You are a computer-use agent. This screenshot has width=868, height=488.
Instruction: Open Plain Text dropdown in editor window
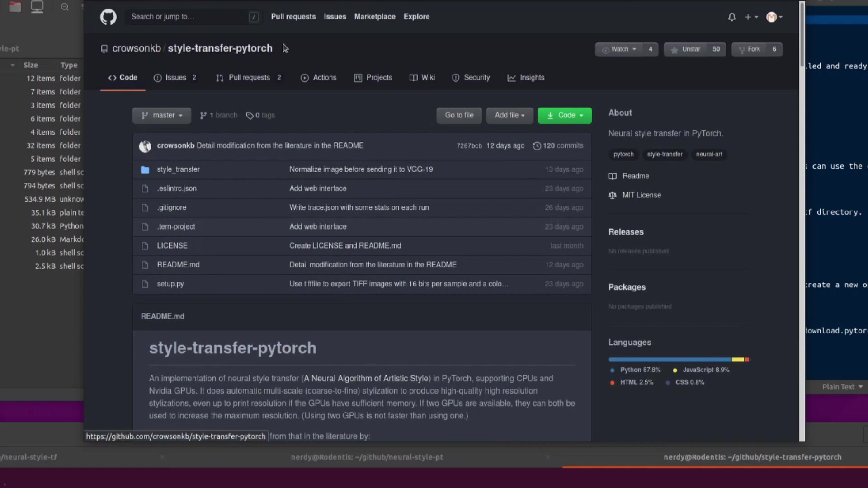tap(842, 387)
